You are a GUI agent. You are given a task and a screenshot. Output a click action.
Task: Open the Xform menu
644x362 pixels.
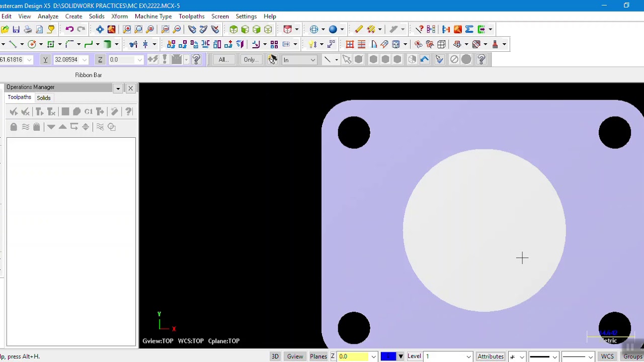click(119, 16)
